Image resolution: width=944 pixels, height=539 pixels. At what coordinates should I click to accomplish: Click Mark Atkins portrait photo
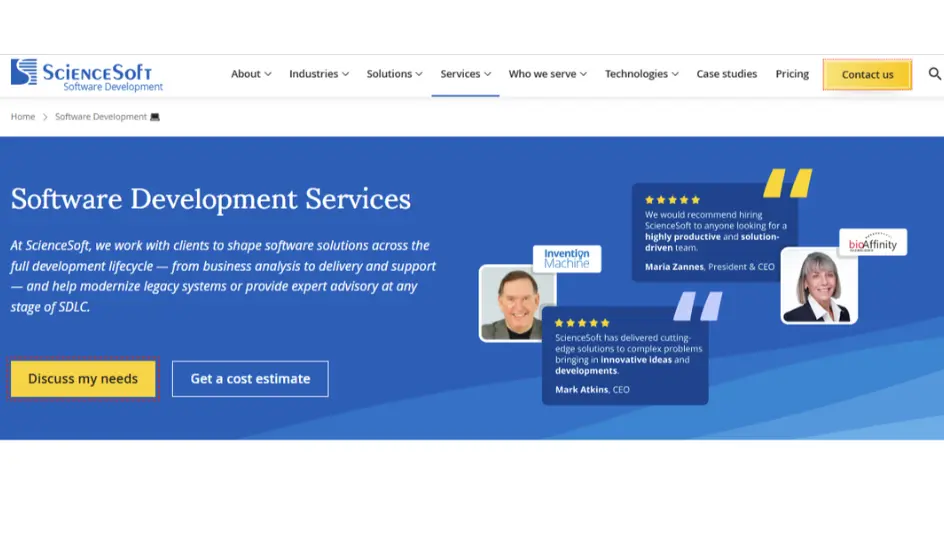tap(517, 304)
